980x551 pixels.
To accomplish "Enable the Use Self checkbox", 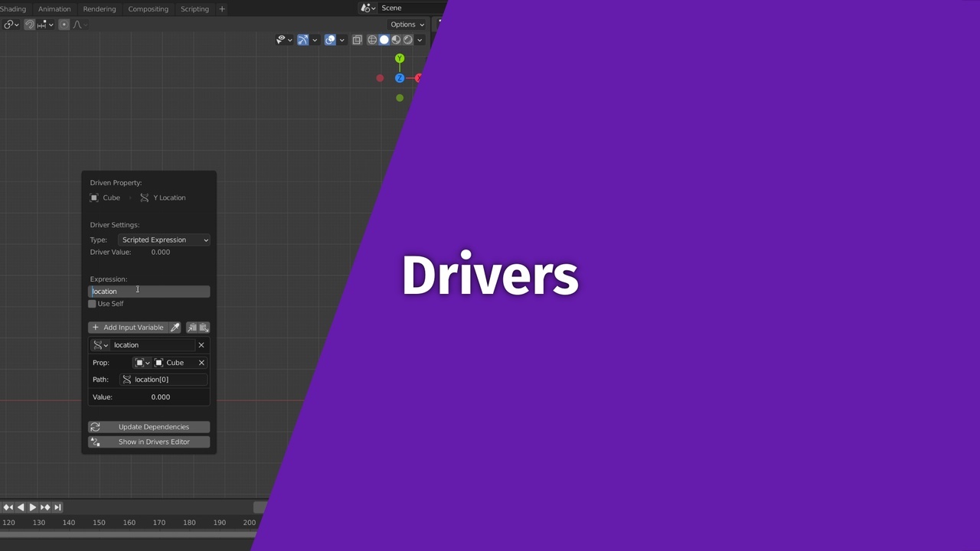I will (x=92, y=304).
